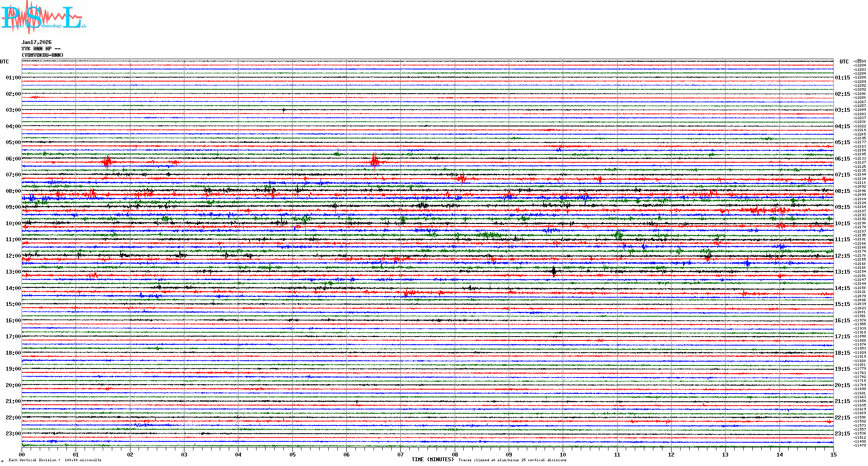868x466 pixels.
Task: Select the VVK HNN HP station text
Action: pyautogui.click(x=41, y=49)
